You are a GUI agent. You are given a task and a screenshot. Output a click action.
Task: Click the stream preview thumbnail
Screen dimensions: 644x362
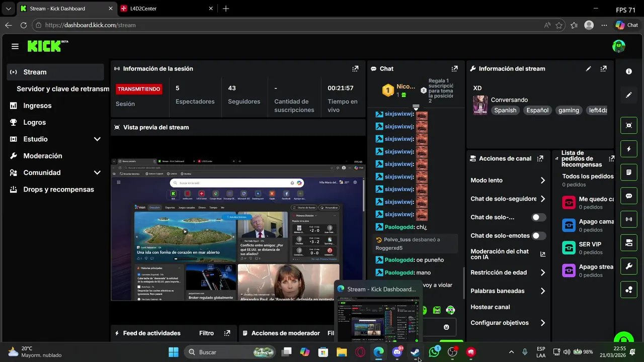pyautogui.click(x=238, y=230)
